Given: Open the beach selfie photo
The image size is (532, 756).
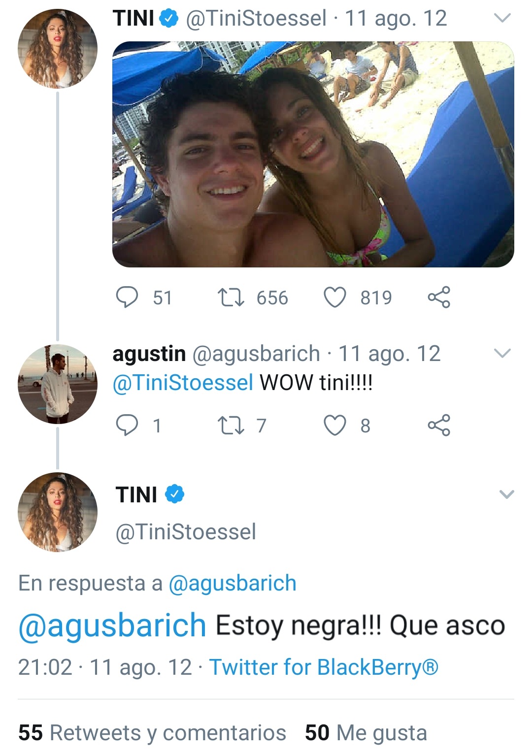Looking at the screenshot, I should point(313,154).
